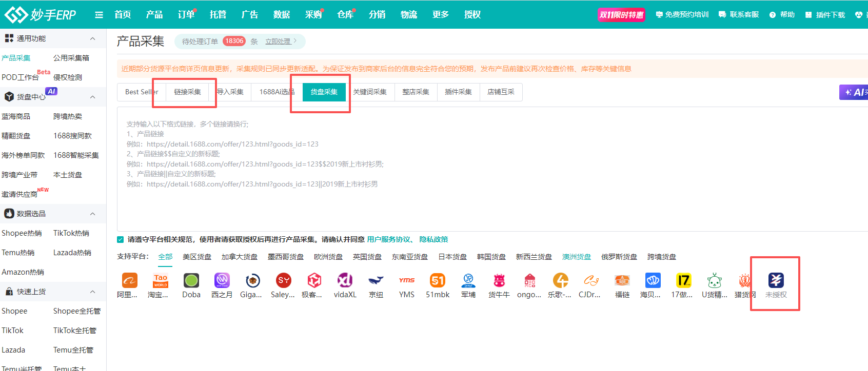Image resolution: width=868 pixels, height=371 pixels.
Task: Select the Doba platform icon
Action: [x=191, y=280]
